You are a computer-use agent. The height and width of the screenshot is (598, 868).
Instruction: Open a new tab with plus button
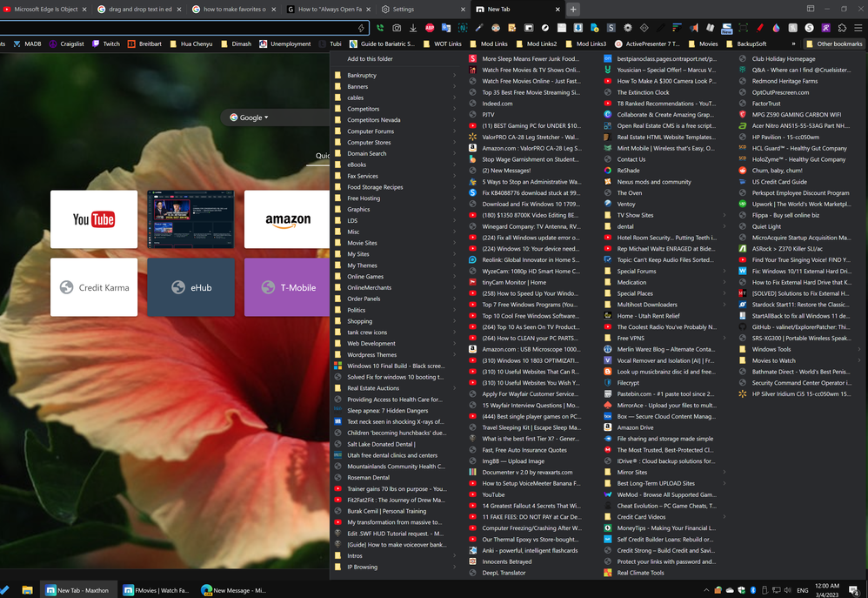(573, 9)
